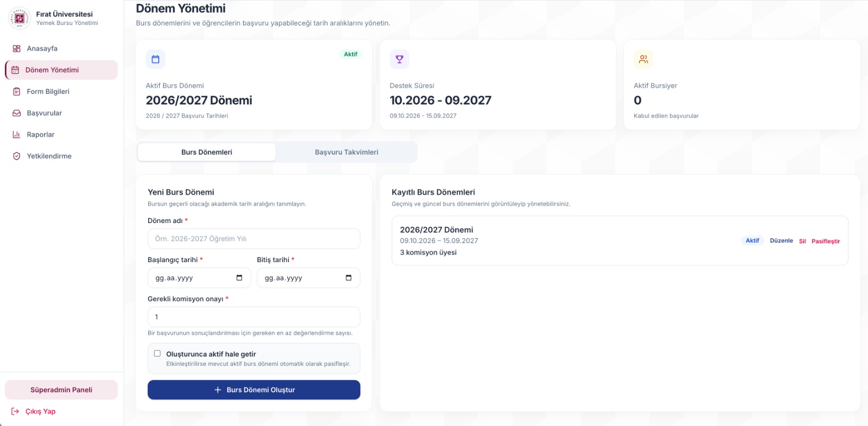
Task: Focus the Dönem adı input field
Action: click(254, 239)
